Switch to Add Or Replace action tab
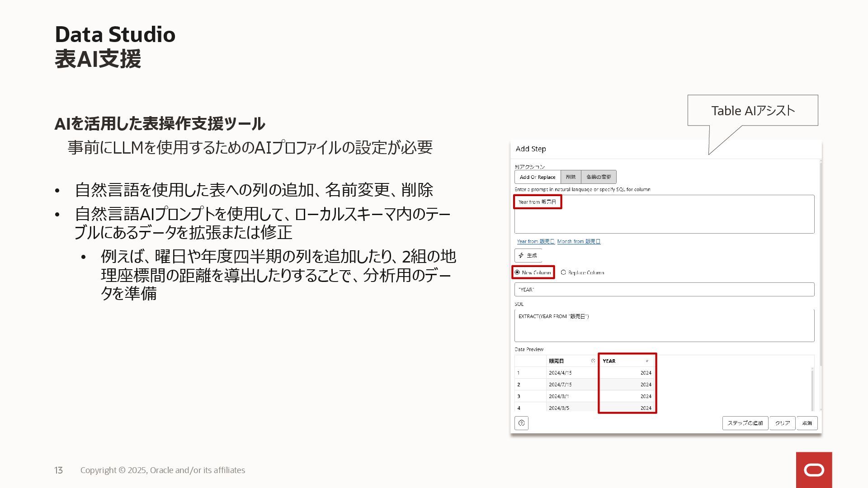The width and height of the screenshot is (868, 488). 538,177
